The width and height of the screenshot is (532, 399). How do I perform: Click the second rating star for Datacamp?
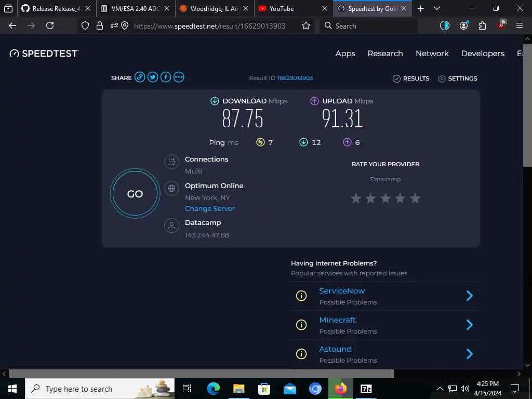click(x=370, y=198)
